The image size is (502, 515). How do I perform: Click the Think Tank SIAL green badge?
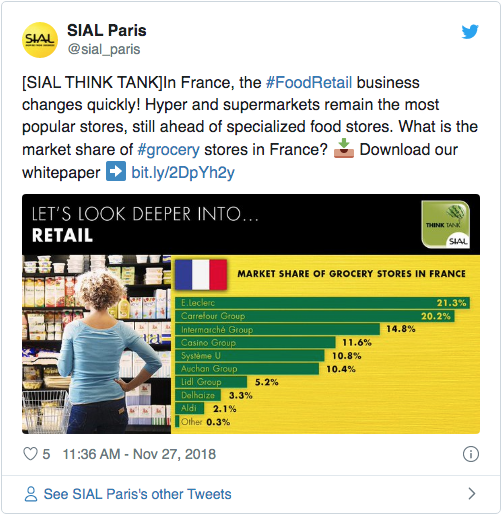click(x=445, y=224)
